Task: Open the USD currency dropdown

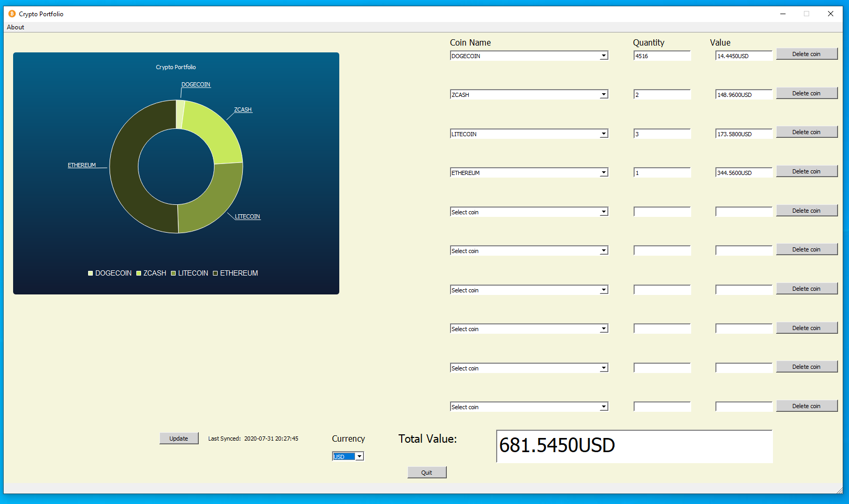Action: click(348, 456)
